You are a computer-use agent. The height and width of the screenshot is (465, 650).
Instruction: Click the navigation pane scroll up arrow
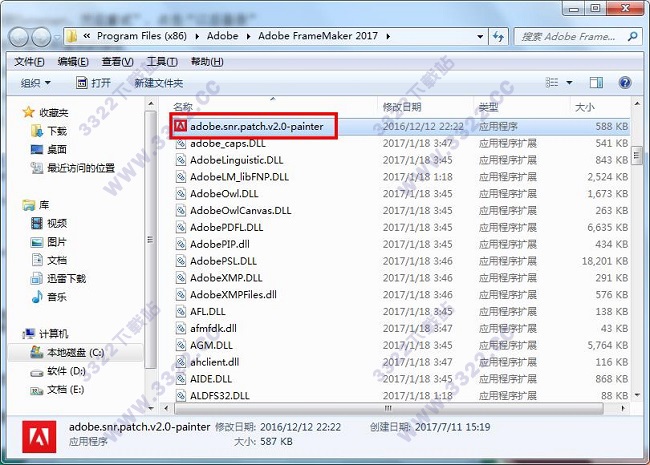coord(151,104)
